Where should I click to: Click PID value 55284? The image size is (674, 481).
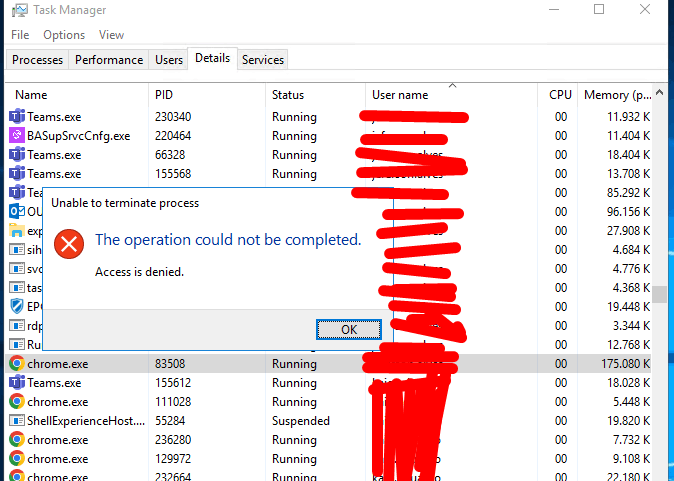coord(170,421)
